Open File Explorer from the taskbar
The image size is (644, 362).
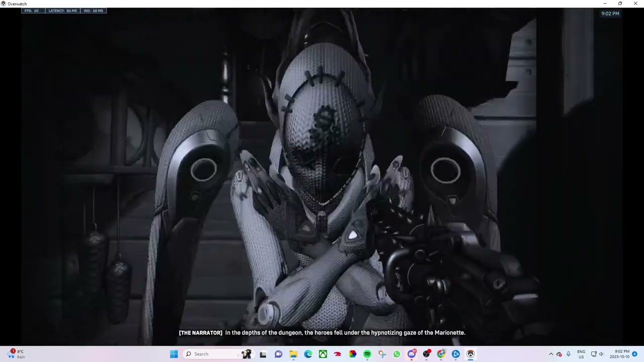click(293, 354)
